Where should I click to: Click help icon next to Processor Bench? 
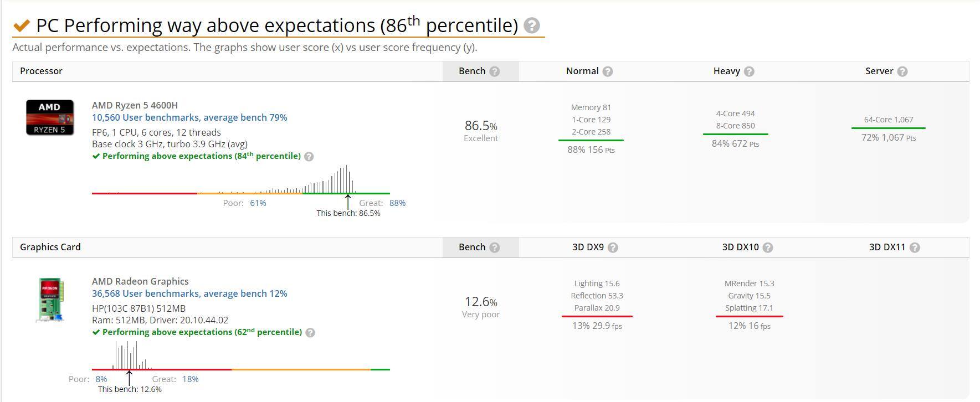495,71
